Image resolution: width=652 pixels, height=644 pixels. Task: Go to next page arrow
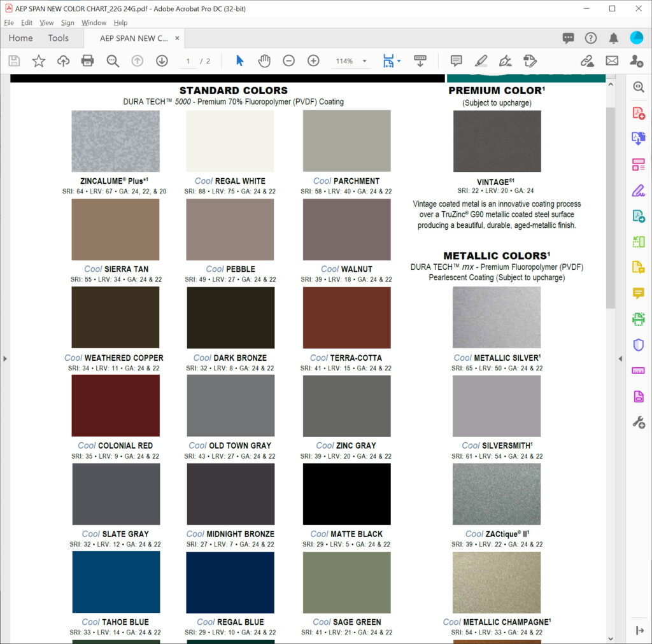point(162,61)
